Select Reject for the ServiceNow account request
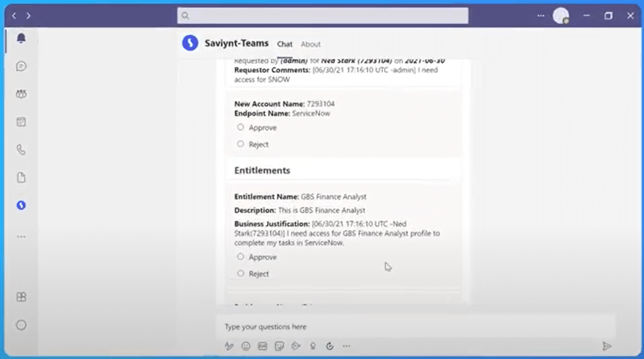This screenshot has width=644, height=359. pos(241,144)
